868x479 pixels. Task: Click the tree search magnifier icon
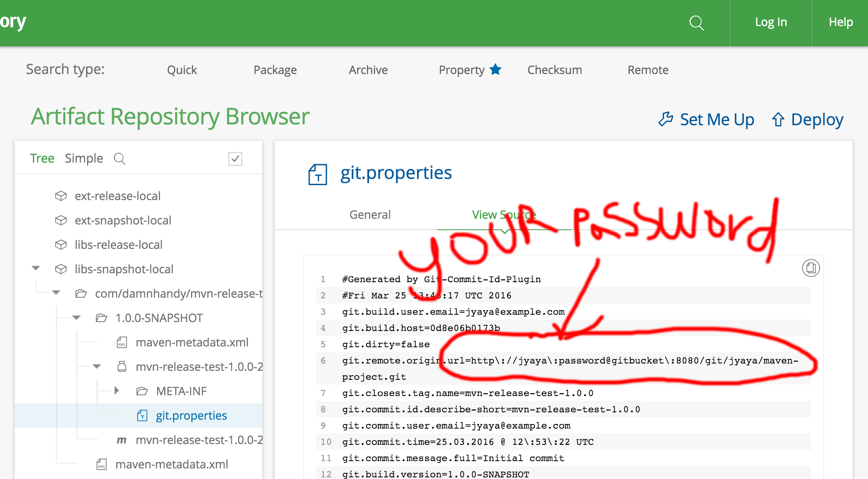119,159
